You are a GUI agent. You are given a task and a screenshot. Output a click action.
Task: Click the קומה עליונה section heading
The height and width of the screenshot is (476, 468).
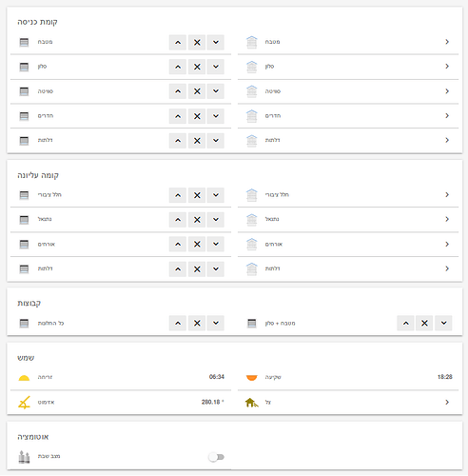[38, 175]
